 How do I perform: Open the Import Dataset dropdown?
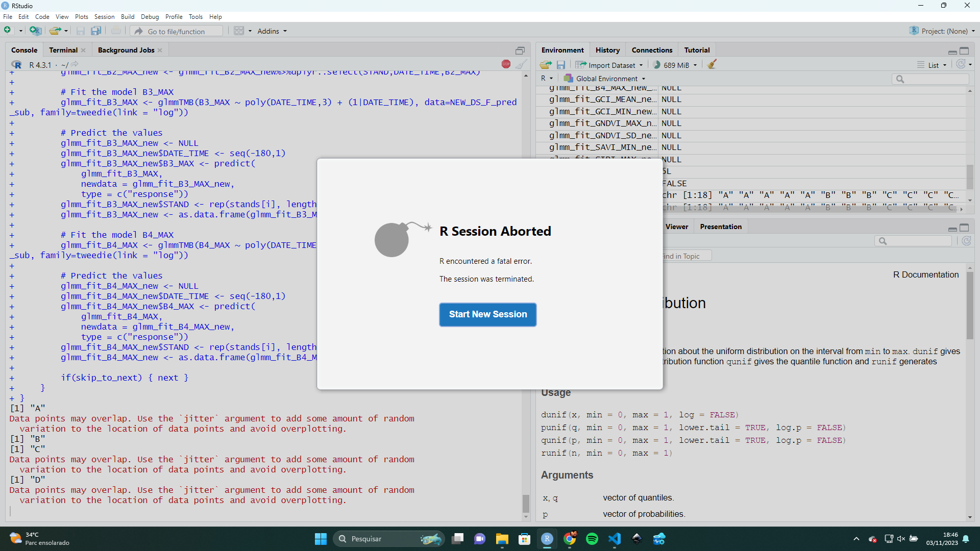click(609, 65)
